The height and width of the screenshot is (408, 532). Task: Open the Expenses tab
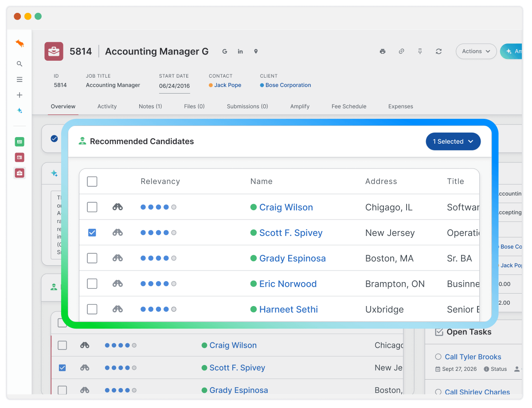pyautogui.click(x=401, y=106)
